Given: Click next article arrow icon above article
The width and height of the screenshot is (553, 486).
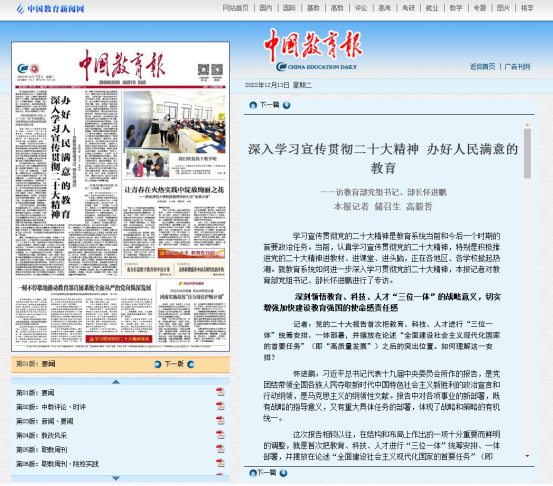Looking at the screenshot, I should coord(286,105).
